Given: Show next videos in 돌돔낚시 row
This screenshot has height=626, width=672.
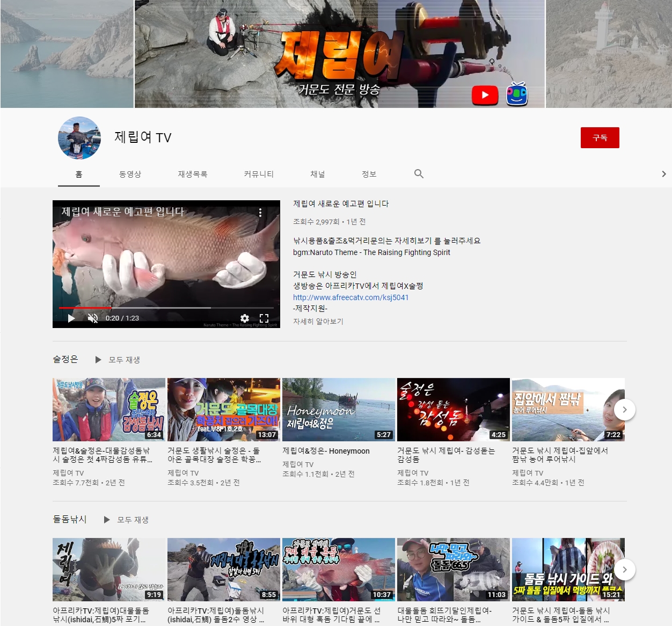Looking at the screenshot, I should click(624, 570).
